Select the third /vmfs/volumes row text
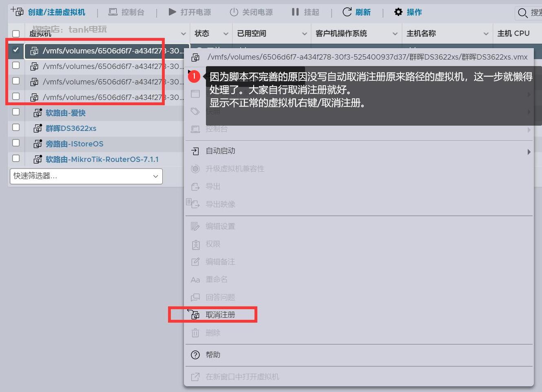The height and width of the screenshot is (392, 542). (113, 82)
